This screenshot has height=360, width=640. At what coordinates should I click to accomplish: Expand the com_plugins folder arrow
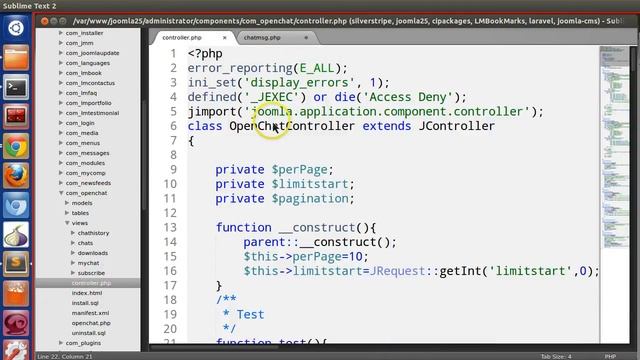click(61, 343)
